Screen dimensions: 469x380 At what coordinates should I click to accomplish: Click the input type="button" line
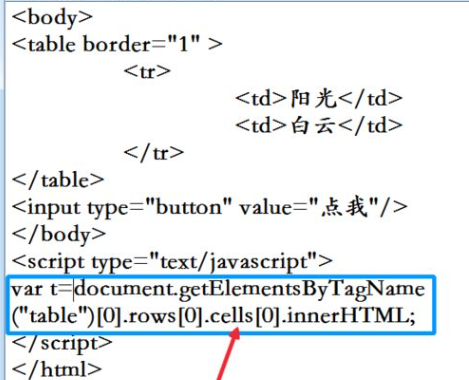[210, 207]
